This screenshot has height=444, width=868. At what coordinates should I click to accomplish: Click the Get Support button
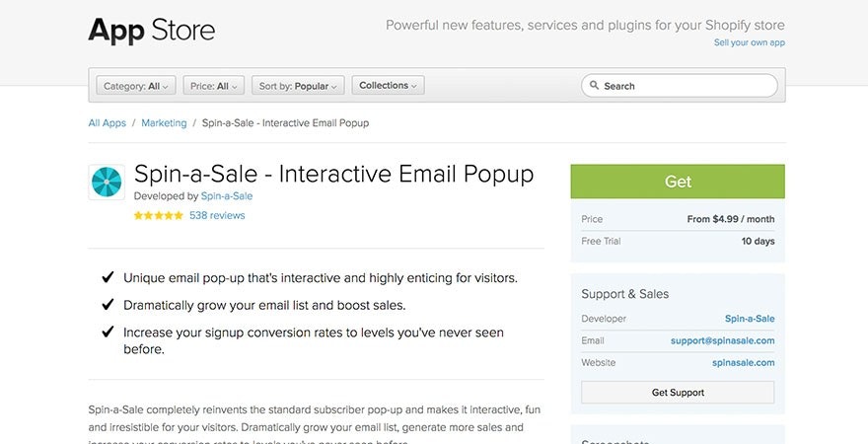(x=678, y=393)
